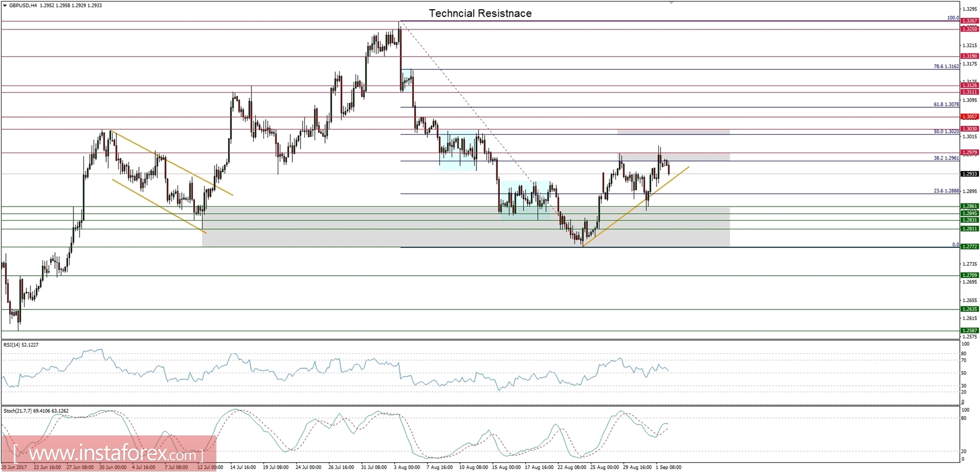
Task: Click the 31 Jul 08:00 time axis label
Action: point(374,468)
